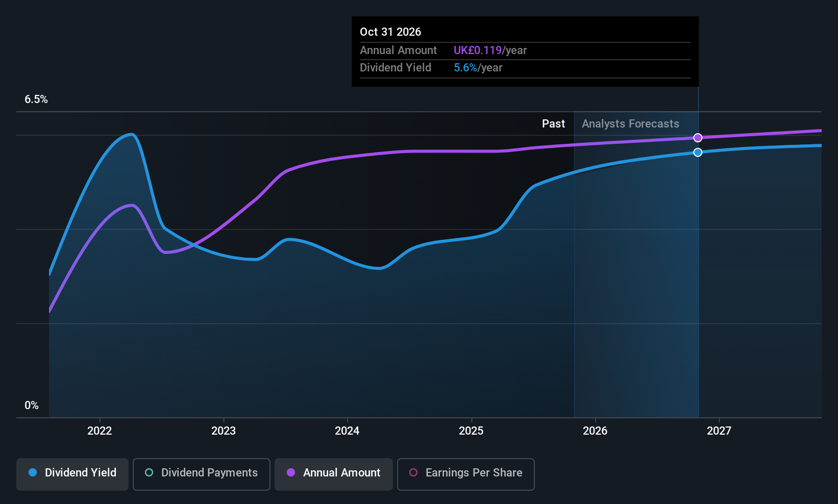Click the pink Earnings Per Share circle icon
Image resolution: width=838 pixels, height=504 pixels.
pos(413,473)
